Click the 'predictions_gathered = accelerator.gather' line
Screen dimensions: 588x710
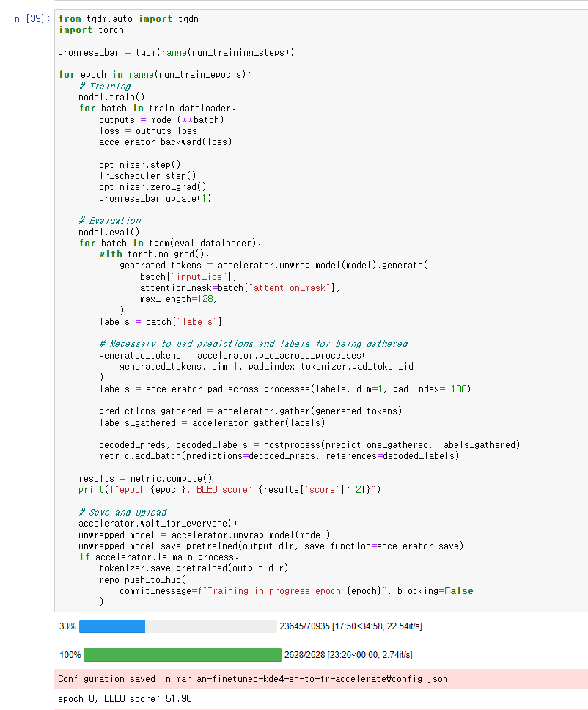(x=251, y=411)
